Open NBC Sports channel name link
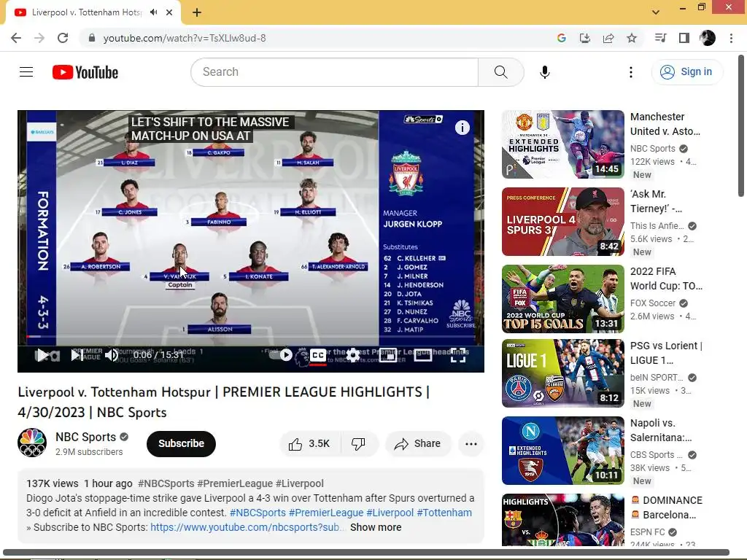 pyautogui.click(x=86, y=437)
